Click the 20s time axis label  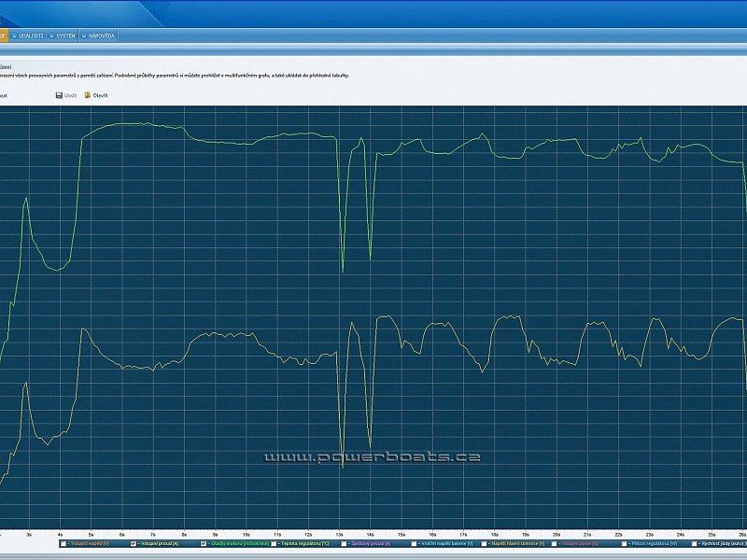pyautogui.click(x=557, y=534)
